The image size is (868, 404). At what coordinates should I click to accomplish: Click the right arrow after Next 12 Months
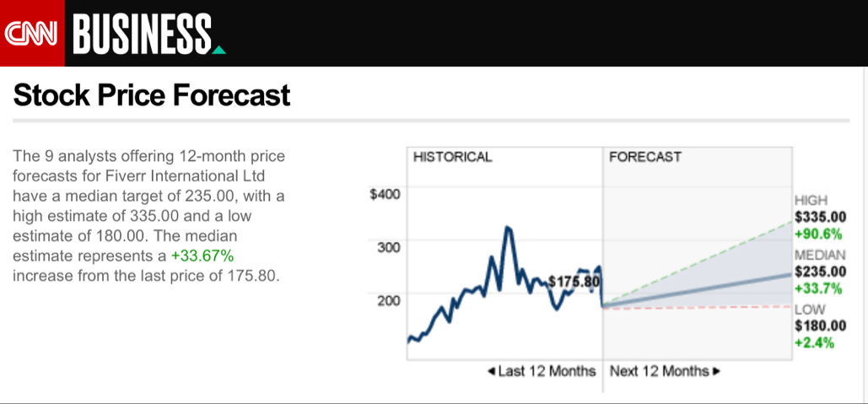(717, 371)
